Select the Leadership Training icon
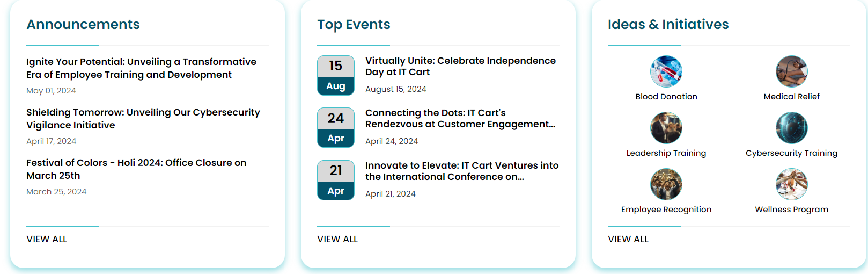The height and width of the screenshot is (274, 868). click(666, 128)
